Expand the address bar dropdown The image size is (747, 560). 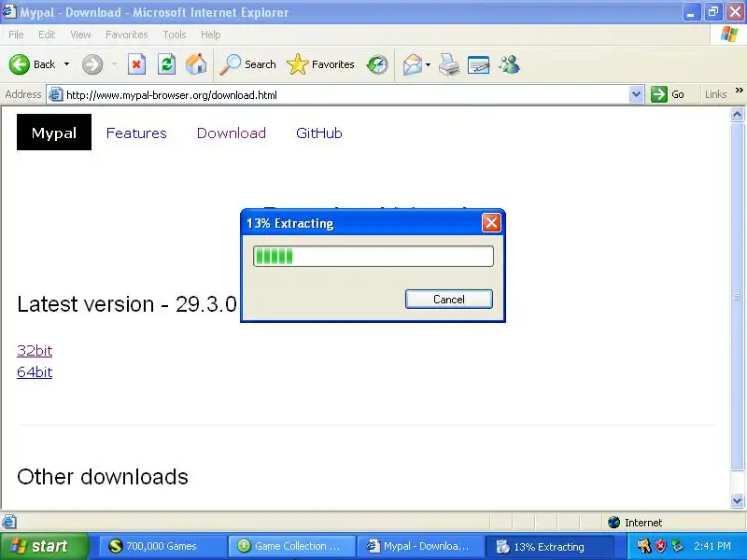[637, 95]
